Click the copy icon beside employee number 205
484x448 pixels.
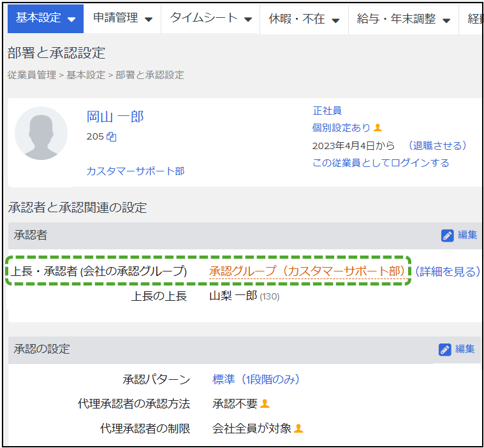(112, 136)
